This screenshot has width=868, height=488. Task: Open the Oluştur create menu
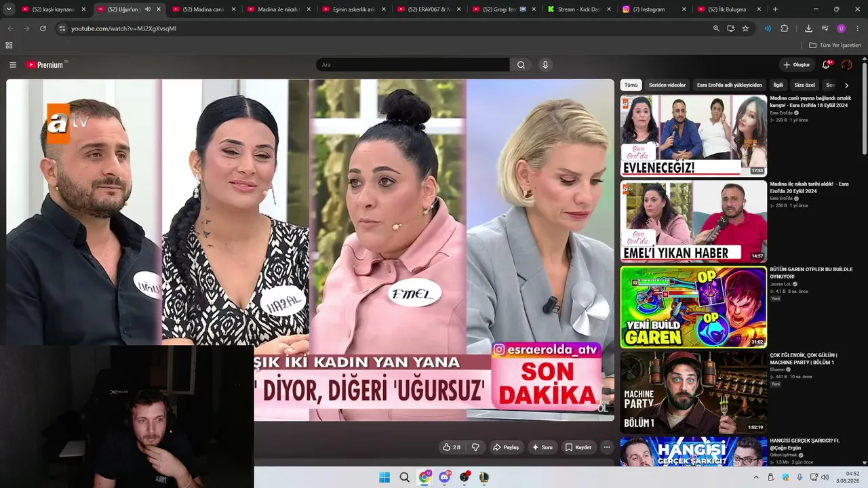[x=797, y=65]
